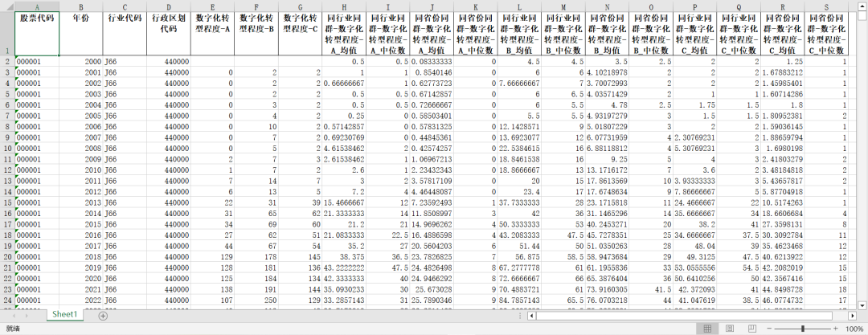Select cell value 250 in column F
The height and width of the screenshot is (335, 868).
256,300
